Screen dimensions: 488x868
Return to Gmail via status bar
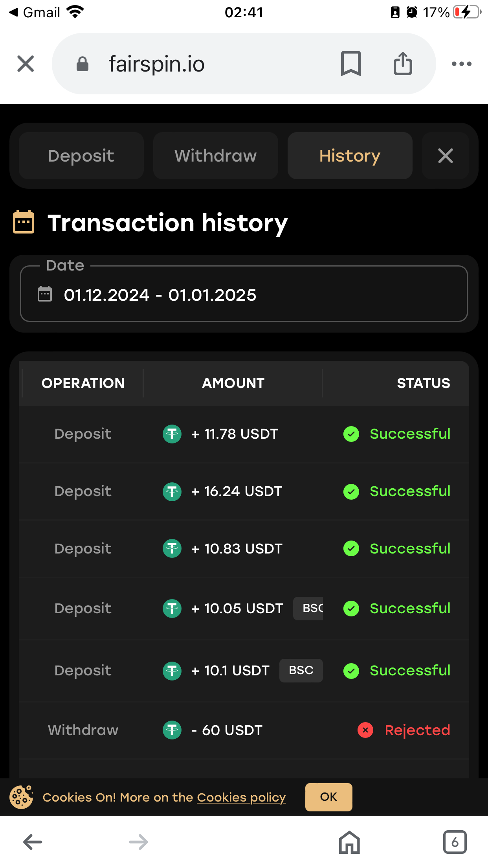[x=35, y=13]
